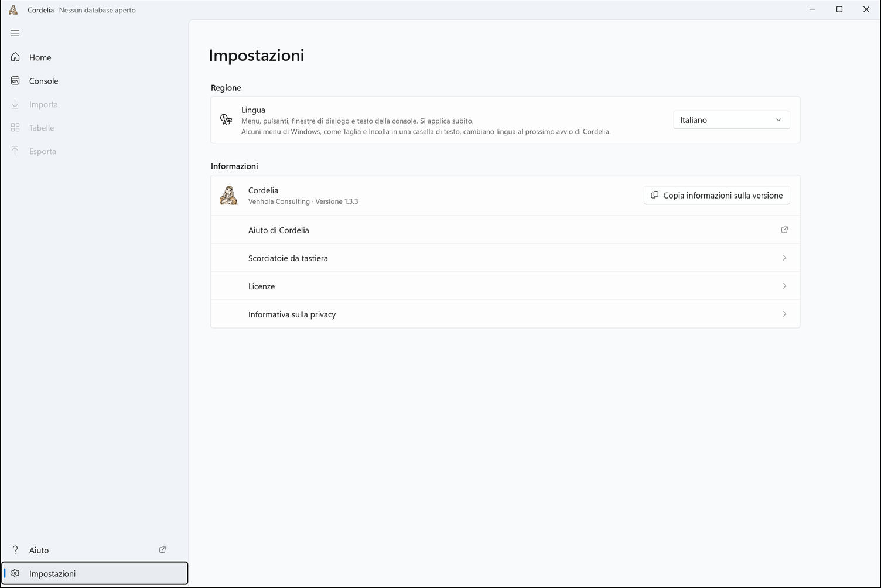Click the chevron on Licenze row
Image resolution: width=881 pixels, height=588 pixels.
coord(784,286)
